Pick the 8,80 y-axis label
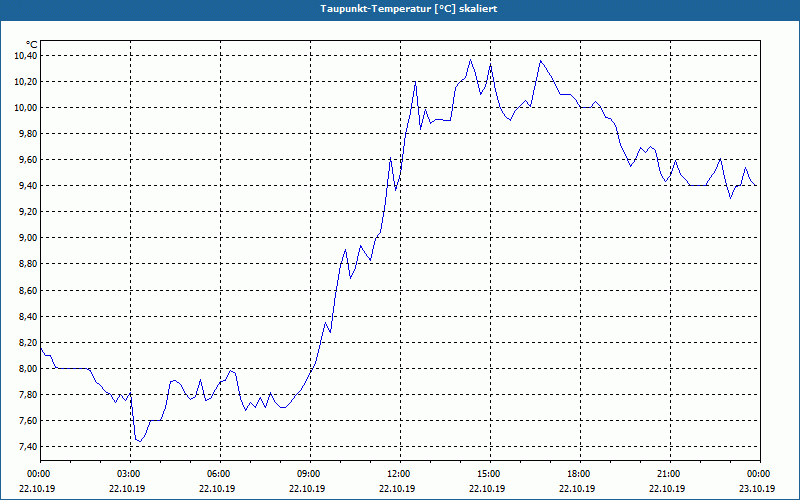The image size is (800, 500). pyautogui.click(x=28, y=264)
